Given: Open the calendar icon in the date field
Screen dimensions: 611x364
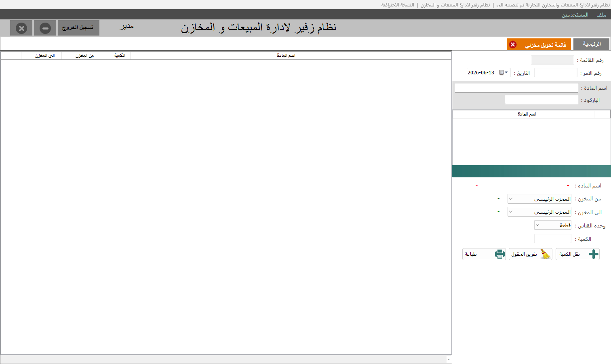Looking at the screenshot, I should tap(502, 73).
